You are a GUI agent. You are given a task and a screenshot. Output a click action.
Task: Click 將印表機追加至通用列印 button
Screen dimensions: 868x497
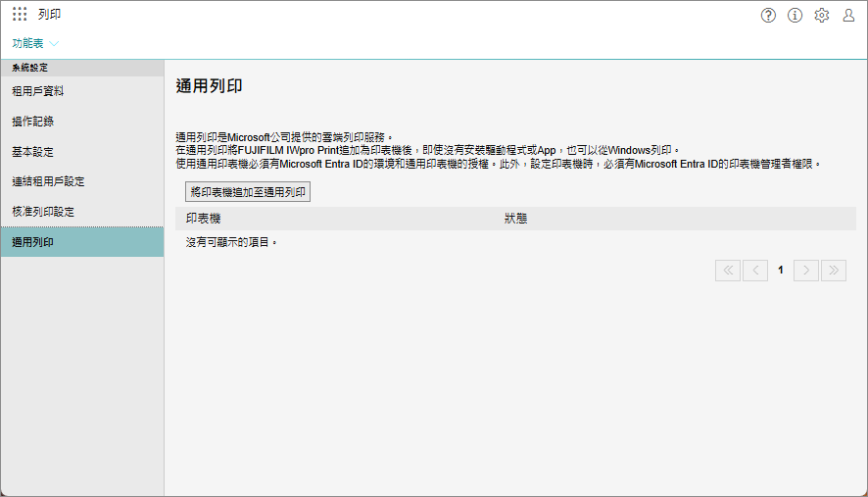[x=249, y=192]
